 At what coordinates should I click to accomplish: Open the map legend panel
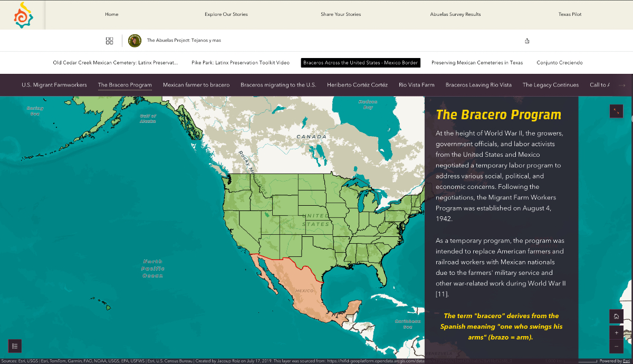coord(15,346)
